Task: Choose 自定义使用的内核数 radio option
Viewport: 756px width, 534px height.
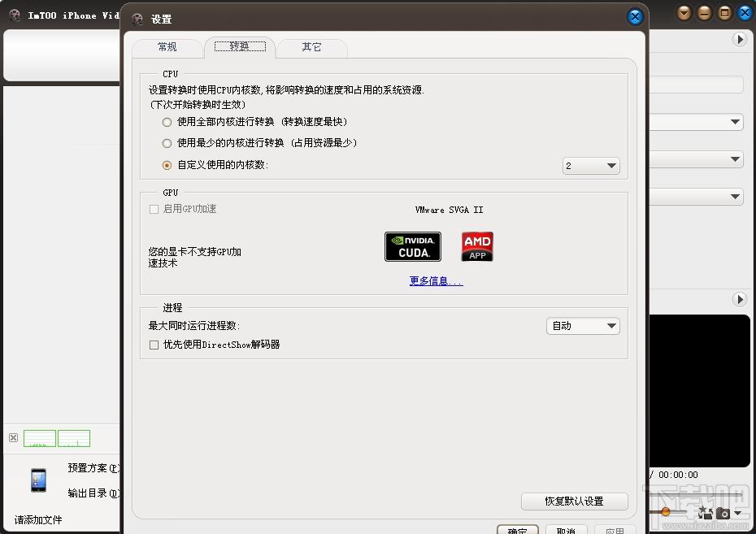Action: [x=167, y=165]
